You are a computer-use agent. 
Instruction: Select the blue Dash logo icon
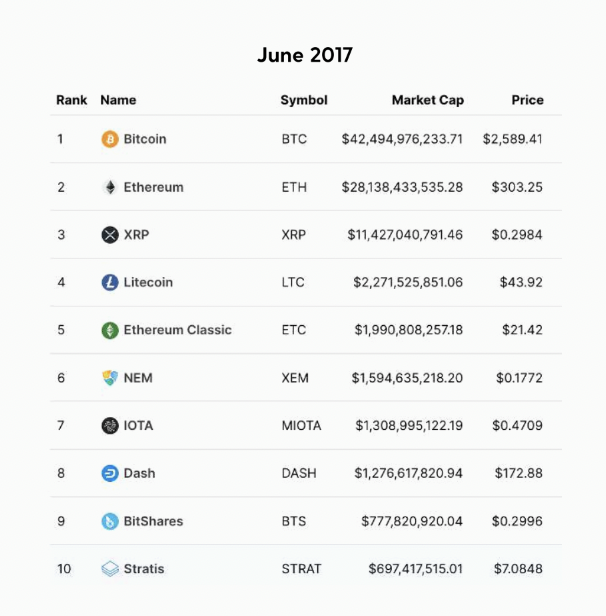110,473
